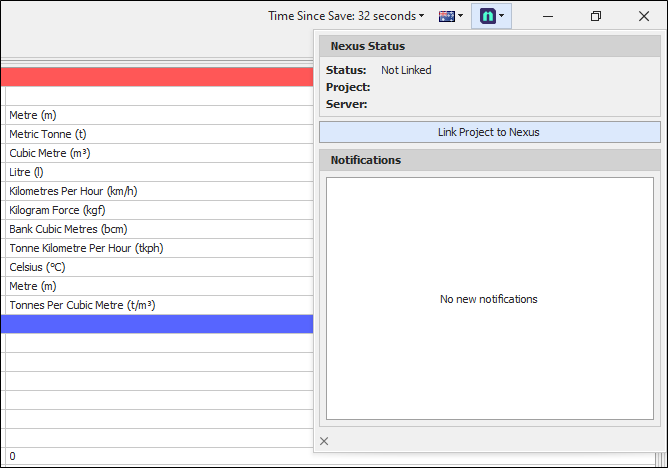Click the Link Project to Nexus button

489,132
